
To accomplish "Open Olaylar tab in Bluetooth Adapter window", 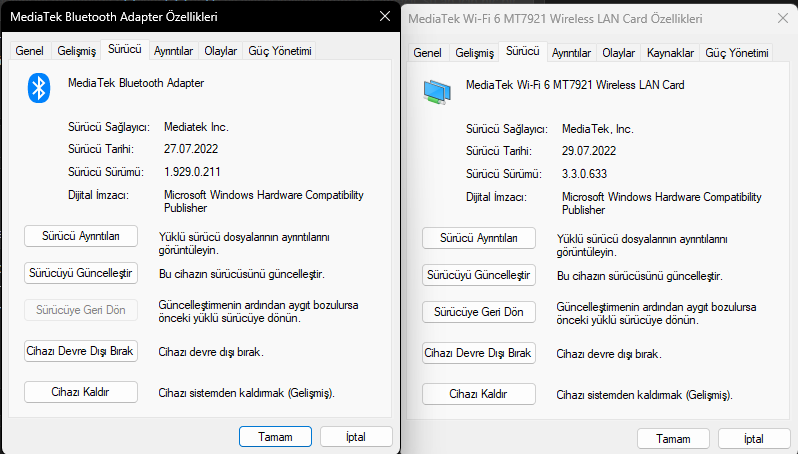I will (221, 51).
